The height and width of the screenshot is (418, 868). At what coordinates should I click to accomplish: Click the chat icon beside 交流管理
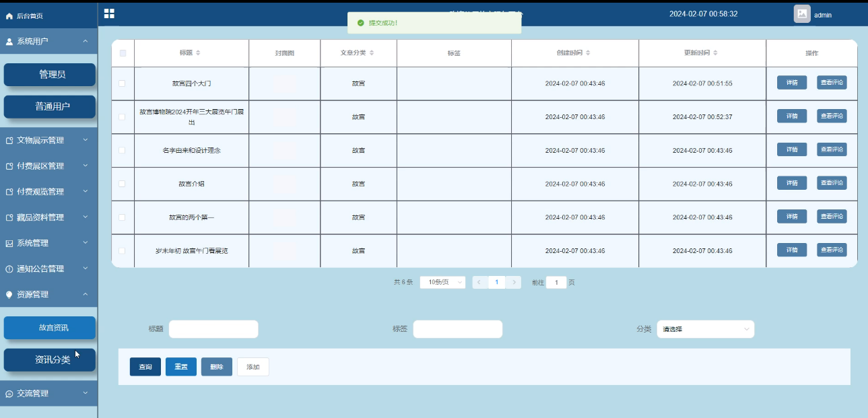click(9, 394)
